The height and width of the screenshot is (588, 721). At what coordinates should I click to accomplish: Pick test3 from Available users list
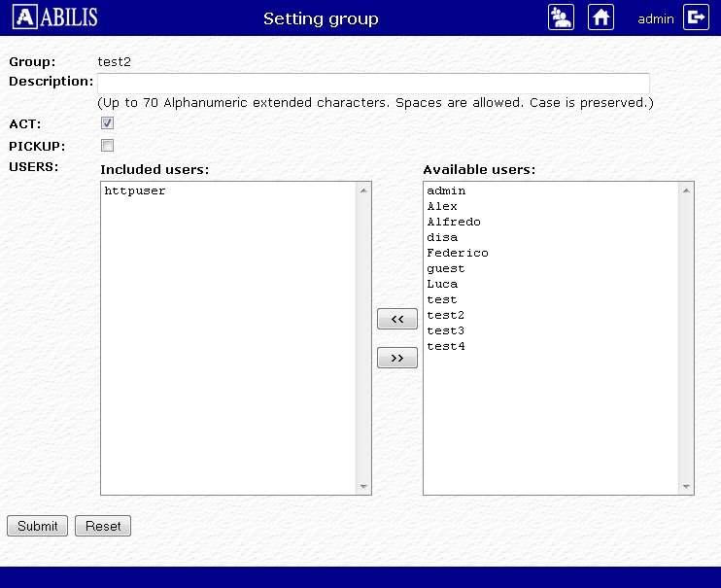point(446,331)
